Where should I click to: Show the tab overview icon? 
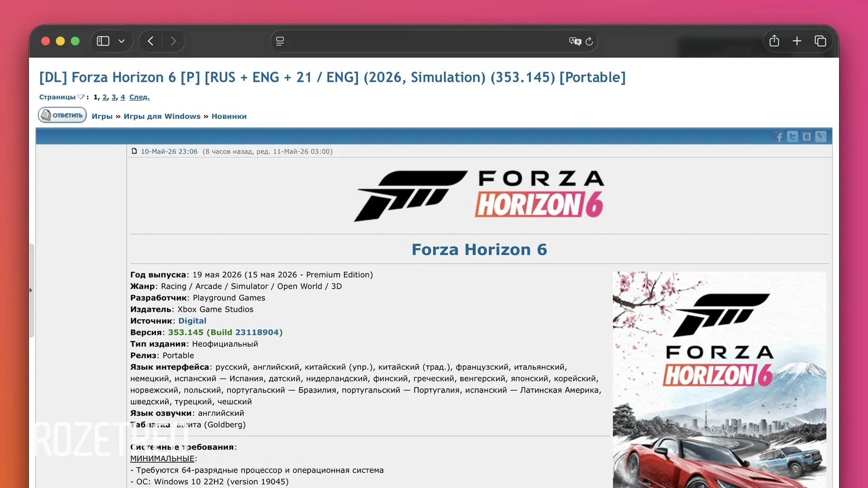coord(820,41)
